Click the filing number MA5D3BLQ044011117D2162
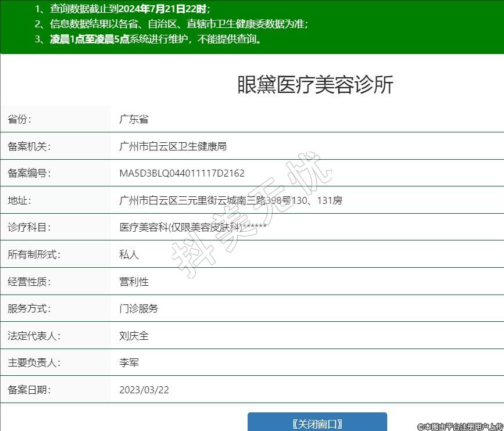Viewport: 504px width, 431px height. pos(182,173)
